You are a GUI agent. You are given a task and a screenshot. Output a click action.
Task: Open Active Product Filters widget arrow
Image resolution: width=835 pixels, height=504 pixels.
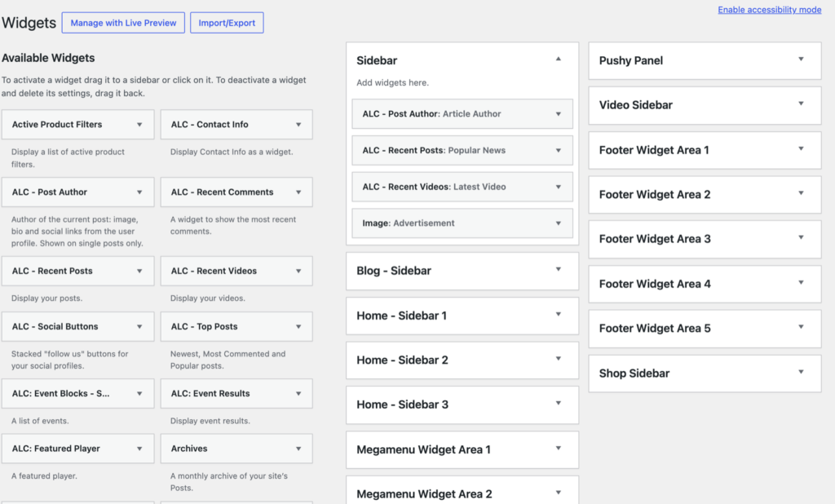(139, 125)
